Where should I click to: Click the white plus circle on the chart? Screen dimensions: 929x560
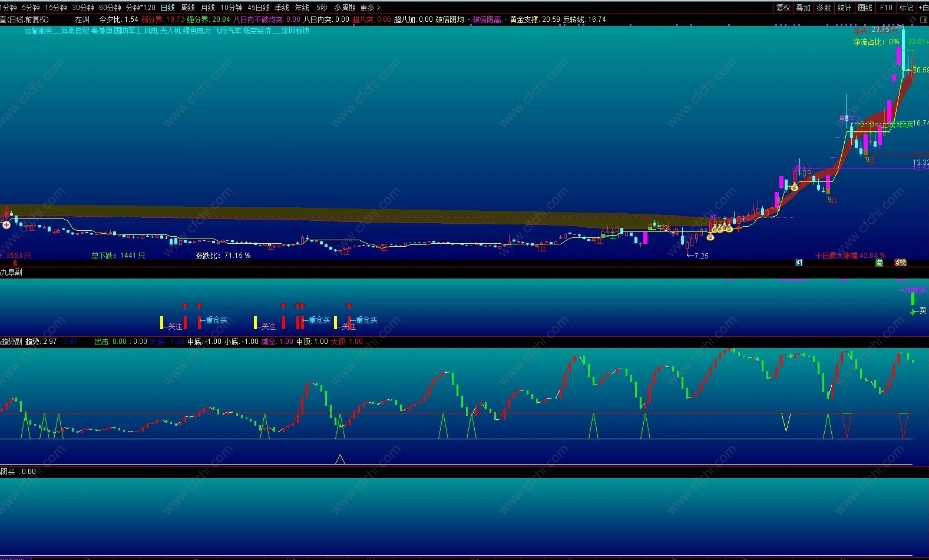pos(6,224)
